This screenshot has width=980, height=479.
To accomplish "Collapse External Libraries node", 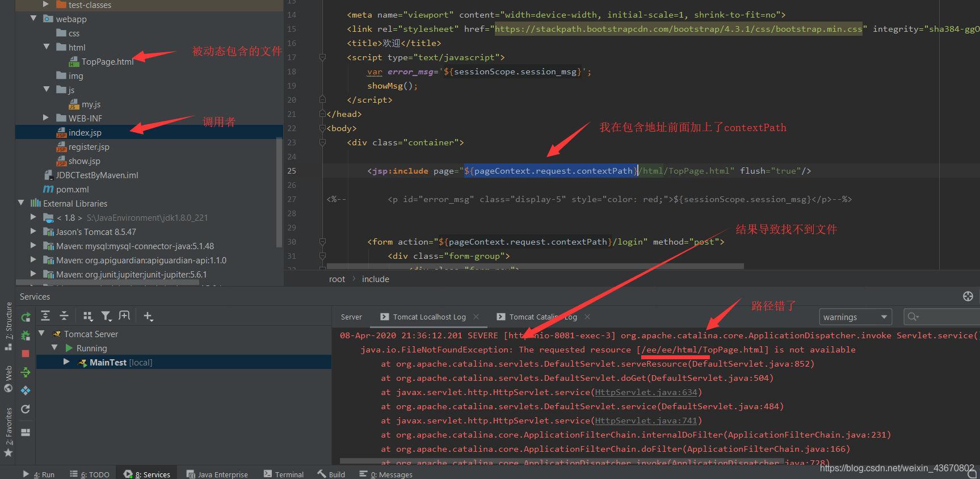I will (21, 203).
